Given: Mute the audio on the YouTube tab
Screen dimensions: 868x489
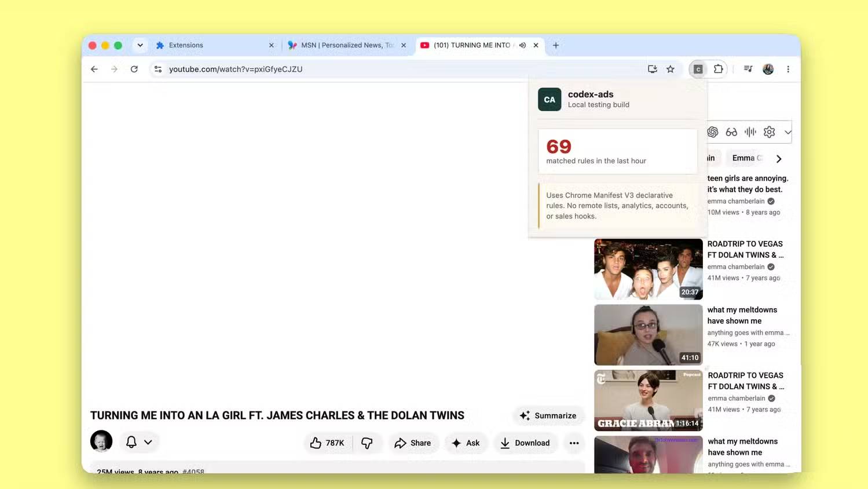Looking at the screenshot, I should 522,45.
